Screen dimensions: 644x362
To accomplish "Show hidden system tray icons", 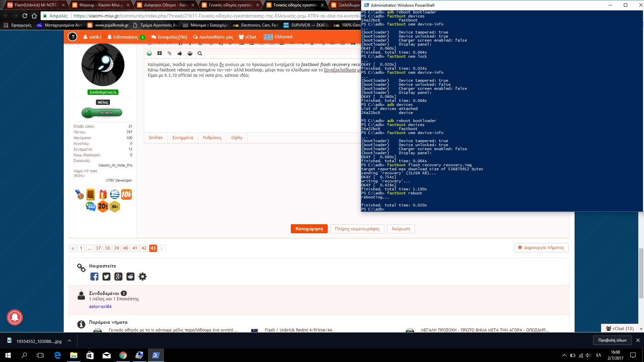I will pyautogui.click(x=564, y=355).
